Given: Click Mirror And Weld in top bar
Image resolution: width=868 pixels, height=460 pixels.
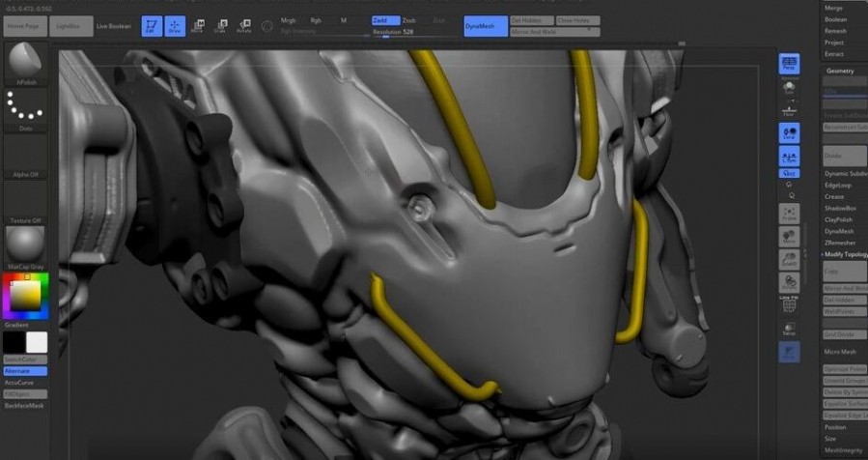Looking at the screenshot, I should (x=554, y=32).
